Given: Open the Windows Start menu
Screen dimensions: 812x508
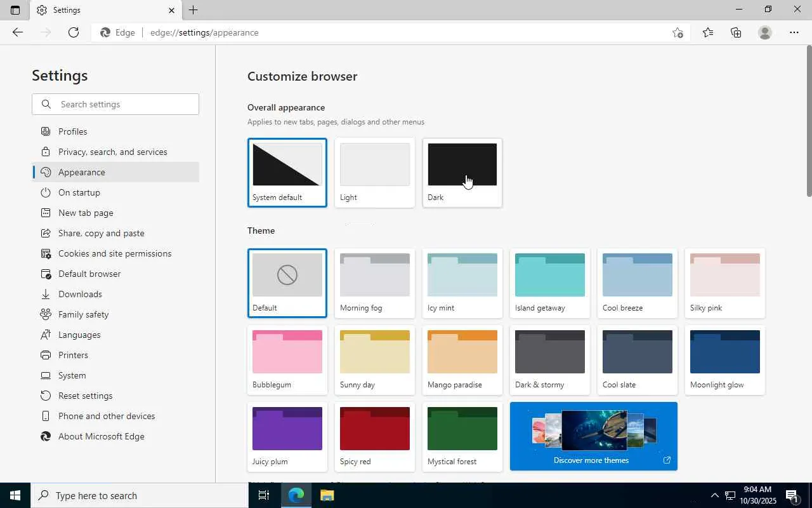Looking at the screenshot, I should [x=15, y=495].
